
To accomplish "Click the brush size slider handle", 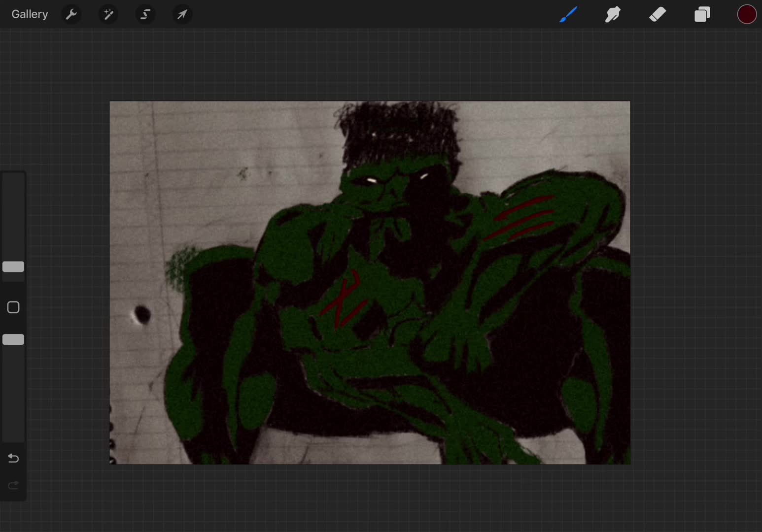I will click(13, 266).
